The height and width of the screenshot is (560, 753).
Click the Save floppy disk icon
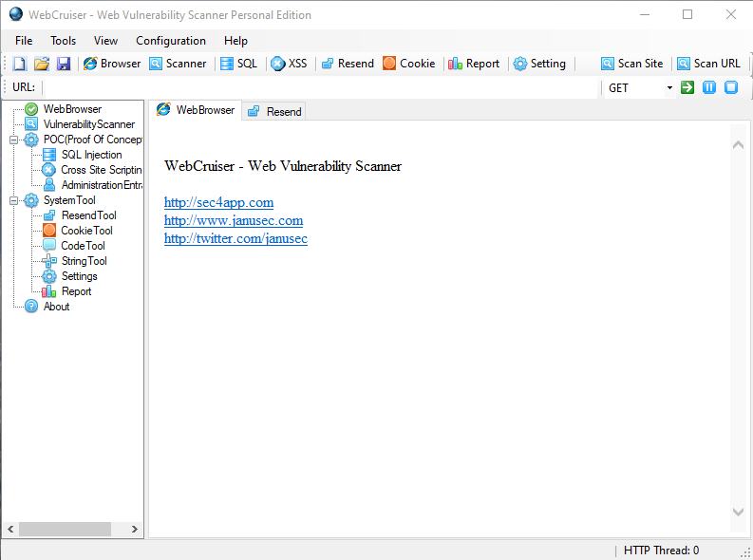pyautogui.click(x=64, y=64)
